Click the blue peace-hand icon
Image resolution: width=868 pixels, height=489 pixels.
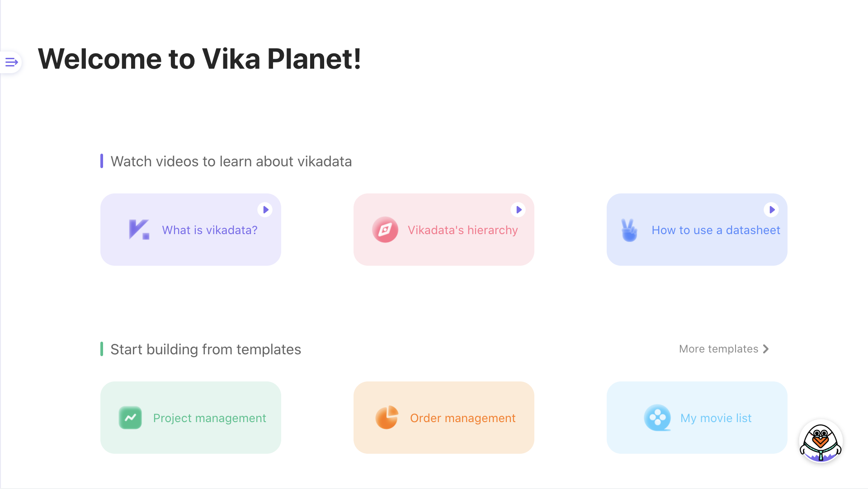(629, 230)
